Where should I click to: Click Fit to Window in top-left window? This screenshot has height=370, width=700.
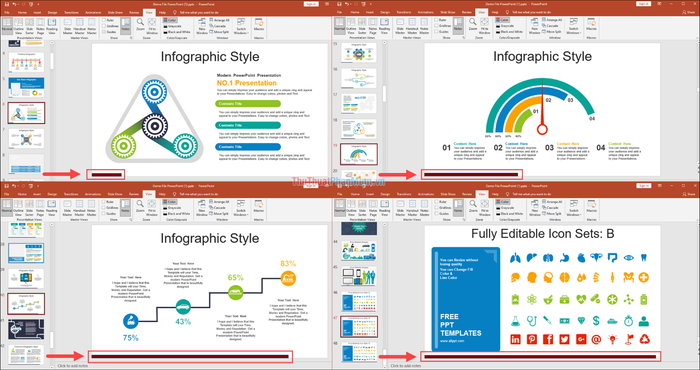(x=152, y=27)
